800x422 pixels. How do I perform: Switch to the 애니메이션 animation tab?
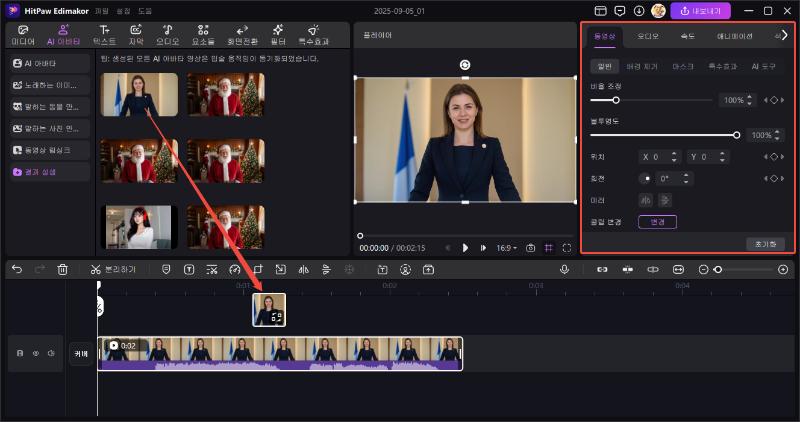[x=735, y=36]
